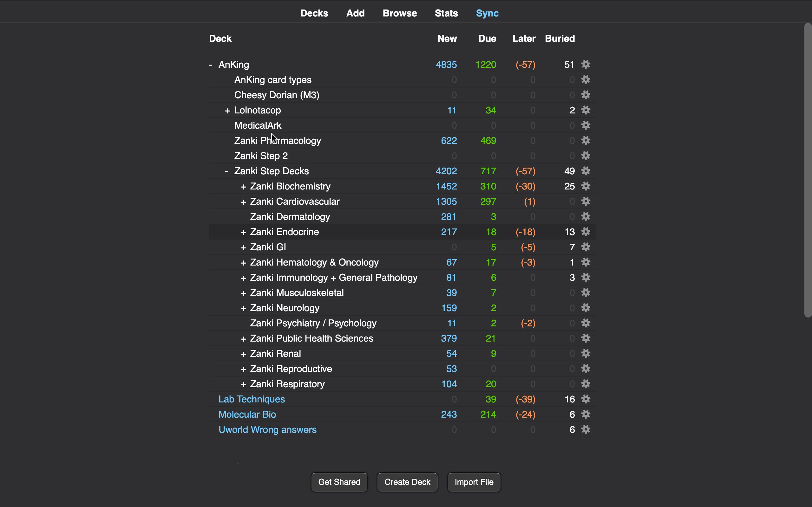
Task: Open the Browse tab
Action: [400, 13]
